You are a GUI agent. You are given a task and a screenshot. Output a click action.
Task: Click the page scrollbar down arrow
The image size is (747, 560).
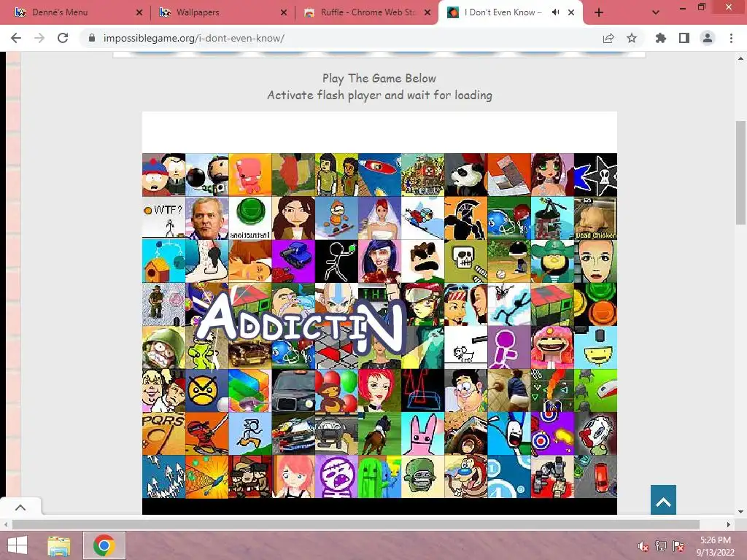tap(740, 512)
